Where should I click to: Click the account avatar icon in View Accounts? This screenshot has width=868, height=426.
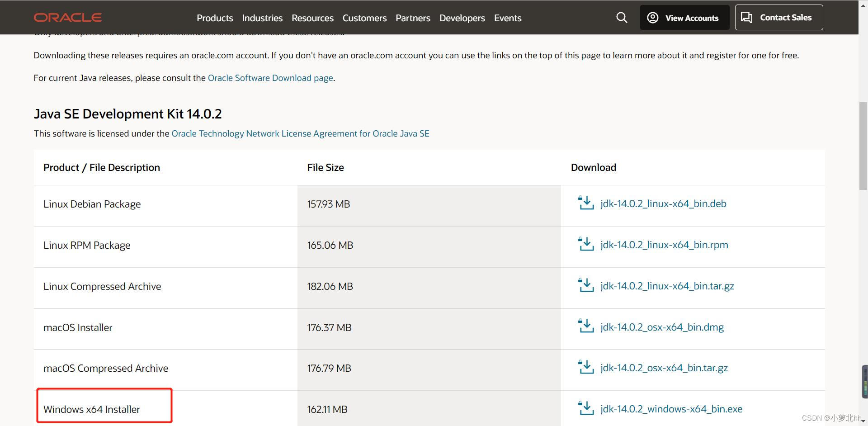click(x=652, y=18)
